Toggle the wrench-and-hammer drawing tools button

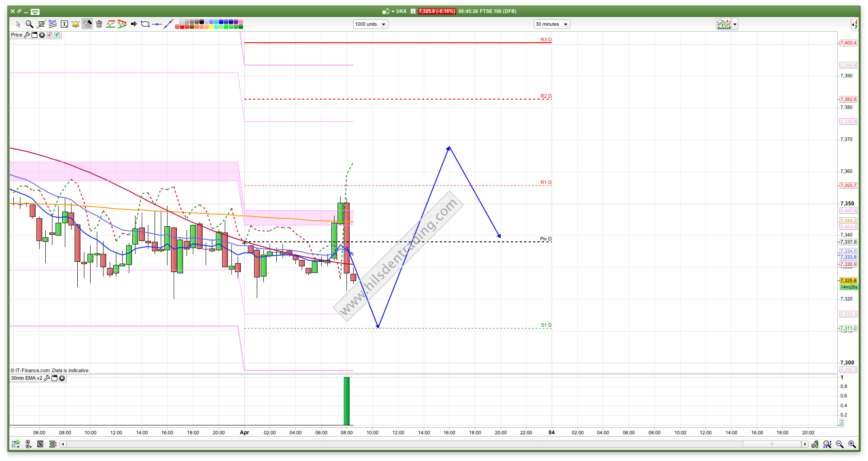tap(87, 24)
